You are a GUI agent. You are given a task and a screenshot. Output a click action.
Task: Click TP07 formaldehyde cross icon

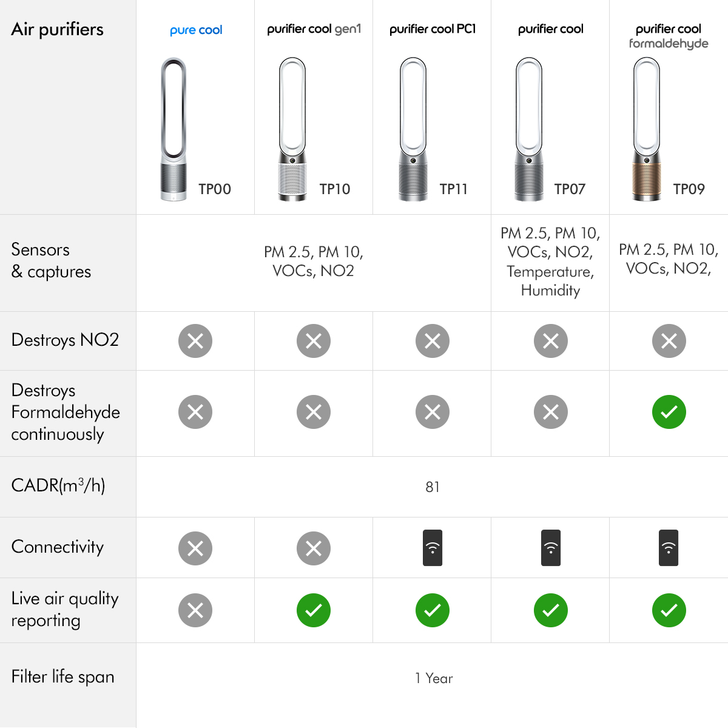551,412
